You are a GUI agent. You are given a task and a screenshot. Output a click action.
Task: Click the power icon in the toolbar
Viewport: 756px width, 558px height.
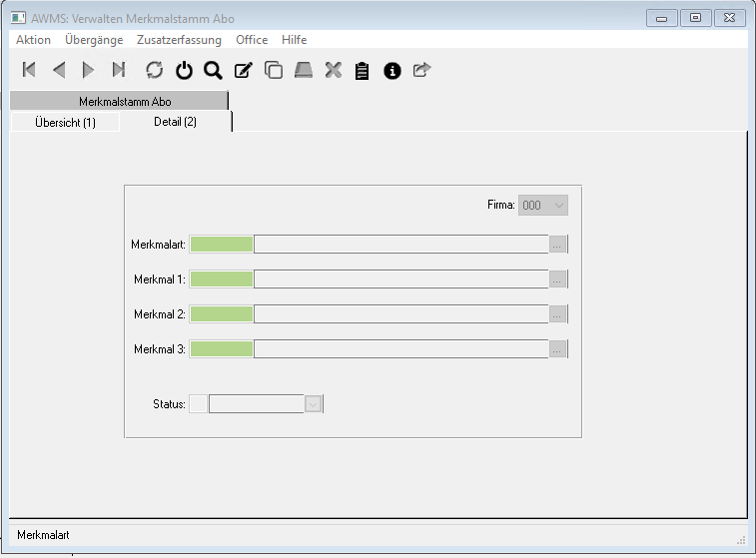coord(184,70)
